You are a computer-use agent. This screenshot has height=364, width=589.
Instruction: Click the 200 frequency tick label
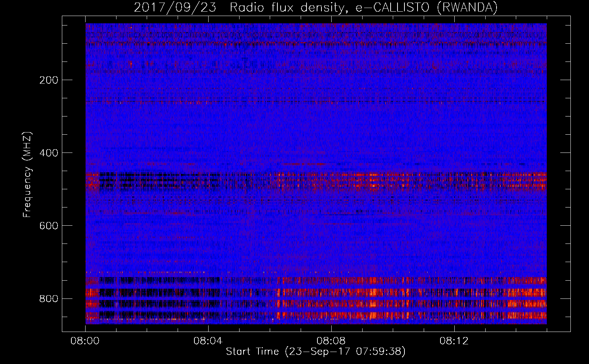pos(49,80)
